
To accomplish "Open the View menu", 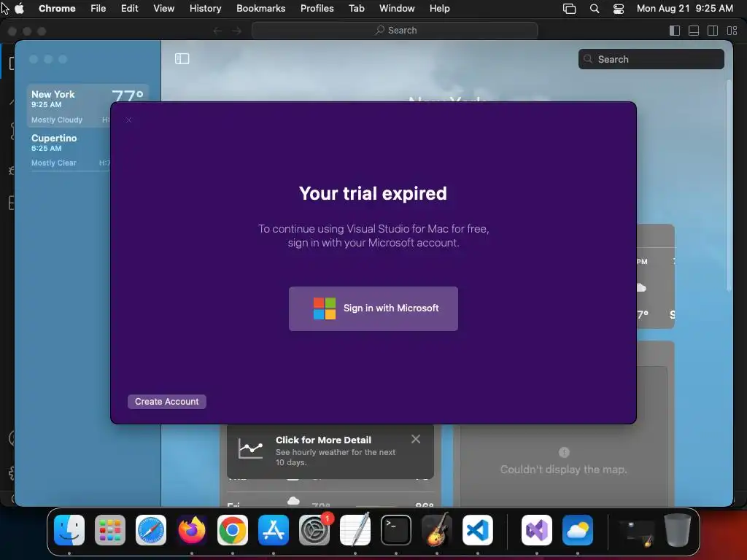I will point(164,8).
